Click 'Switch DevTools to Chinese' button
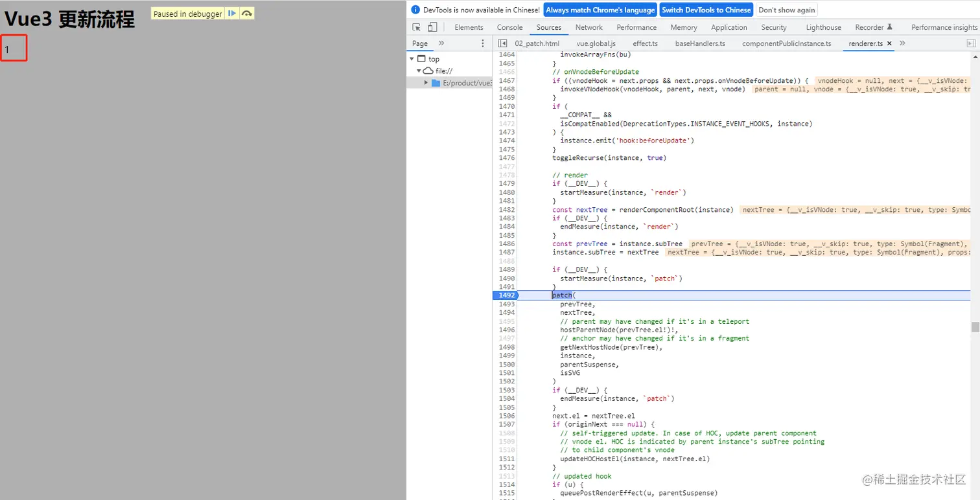This screenshot has width=980, height=500. point(706,10)
